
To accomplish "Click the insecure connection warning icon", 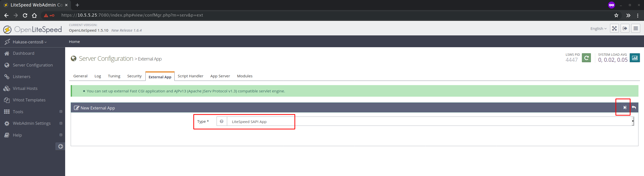I will pyautogui.click(x=46, y=15).
